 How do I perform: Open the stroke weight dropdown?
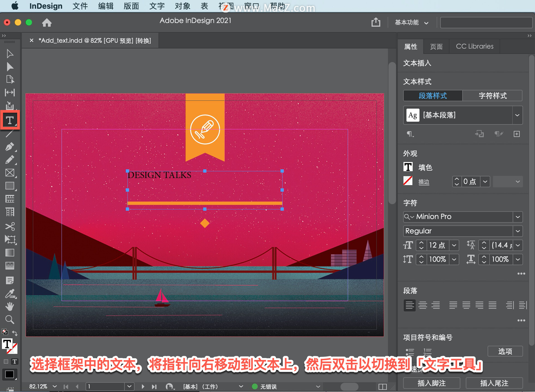(485, 182)
